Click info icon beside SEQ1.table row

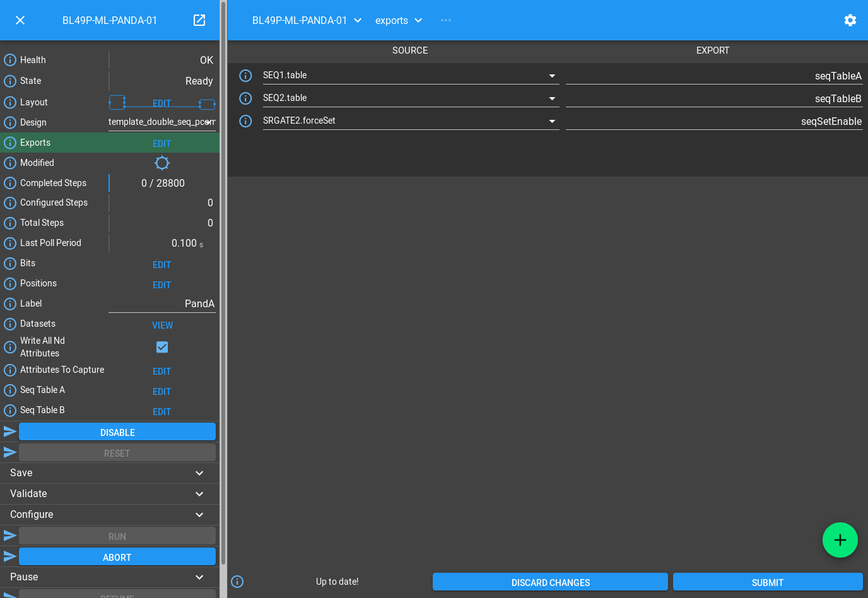point(245,76)
